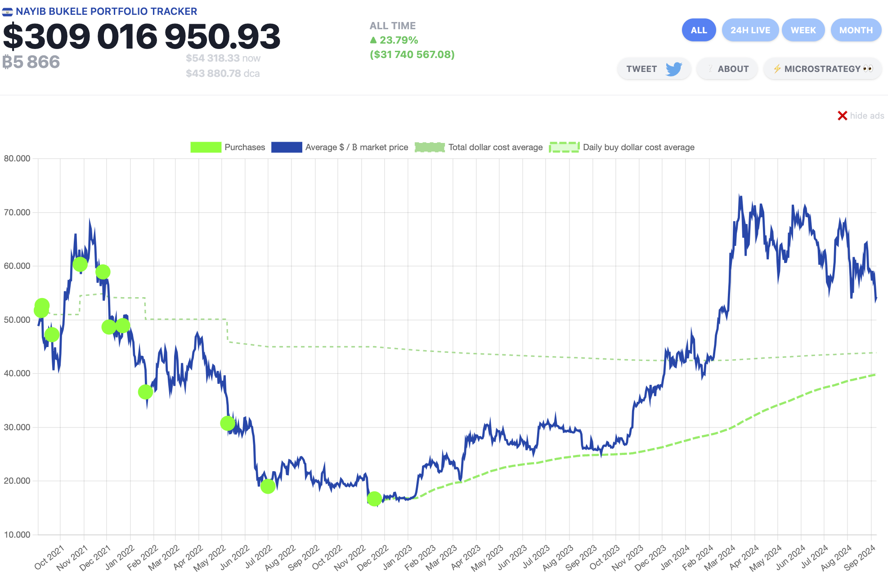This screenshot has width=888, height=588.
Task: Switch to the MONTH range
Action: [x=856, y=30]
